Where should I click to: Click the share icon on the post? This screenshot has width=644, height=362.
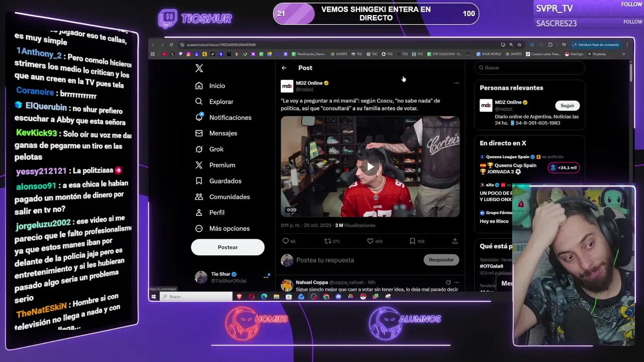455,241
